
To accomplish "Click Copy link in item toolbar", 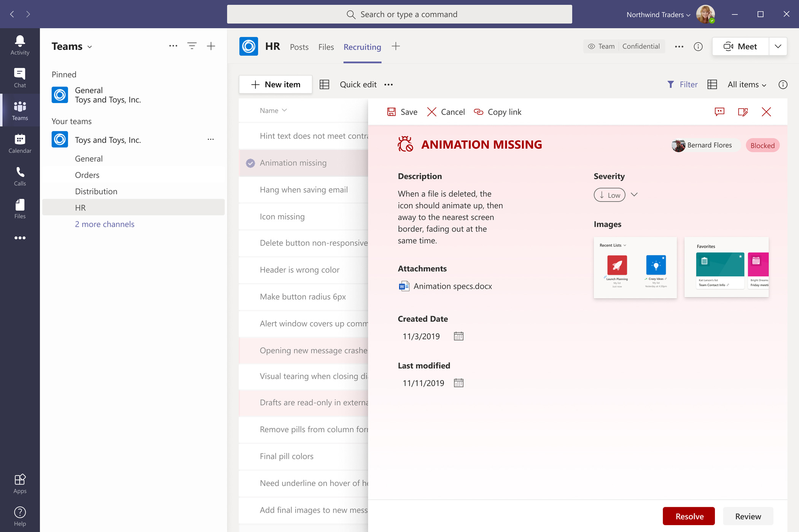I will (497, 112).
